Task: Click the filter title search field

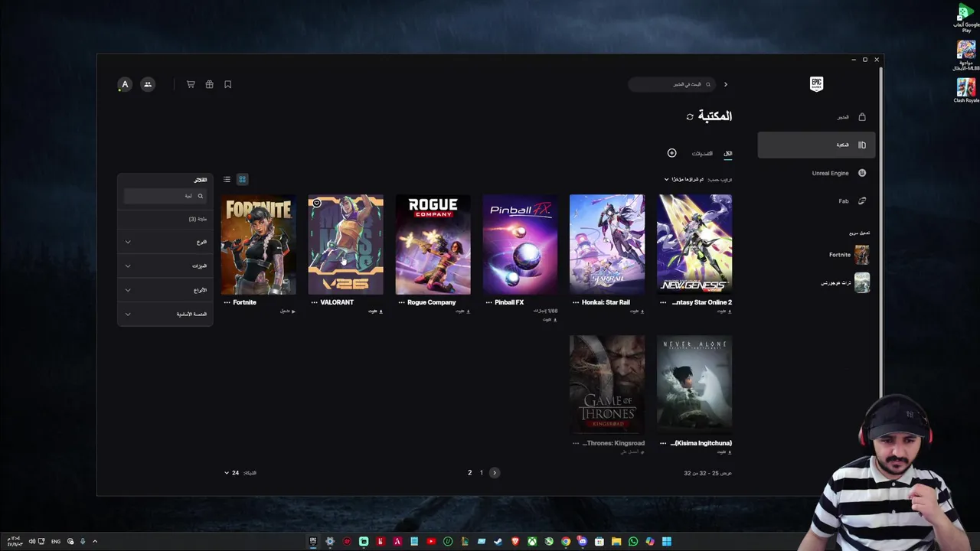Action: [x=165, y=196]
